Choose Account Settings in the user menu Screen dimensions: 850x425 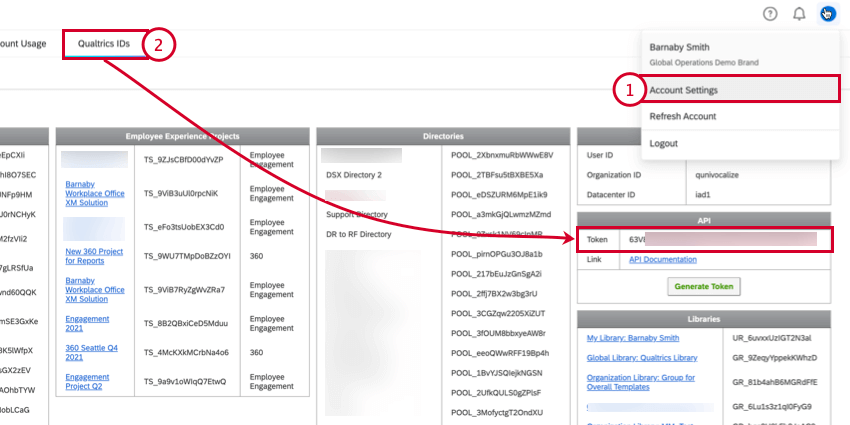(740, 90)
